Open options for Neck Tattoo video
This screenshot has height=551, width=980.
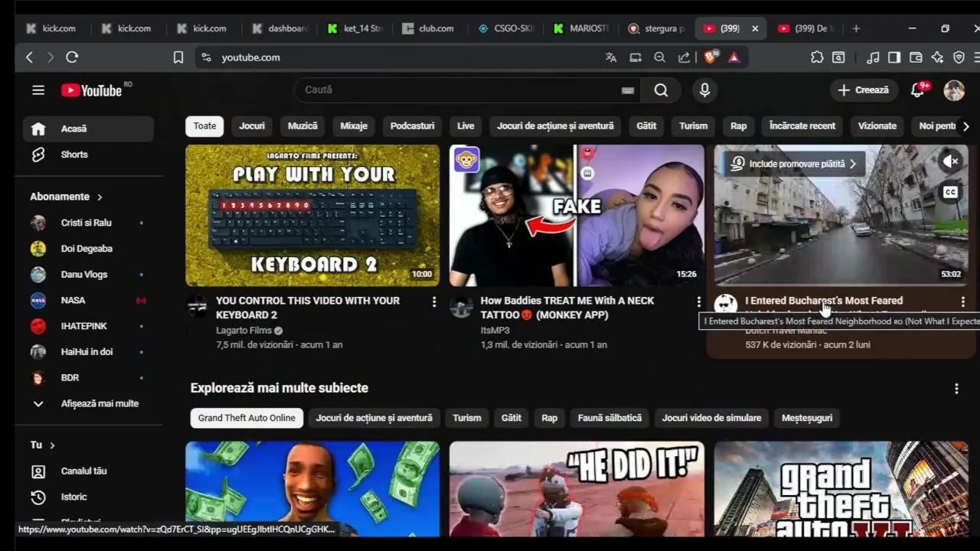pos(698,302)
